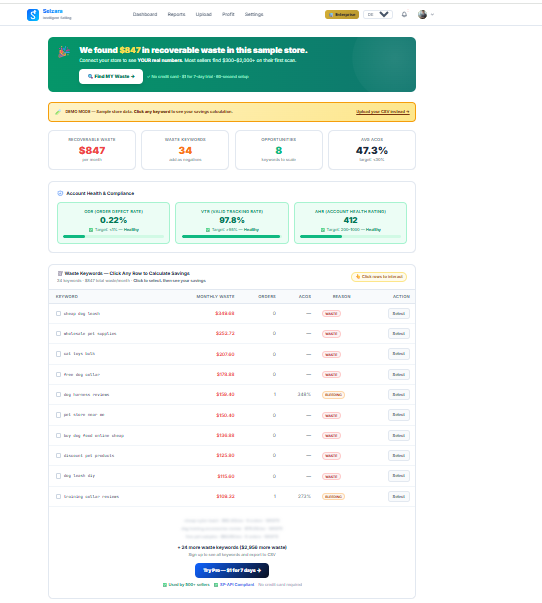Viewport: 542px width, 603px height.
Task: Click the action button in training collar reviews row
Action: pyautogui.click(x=399, y=496)
